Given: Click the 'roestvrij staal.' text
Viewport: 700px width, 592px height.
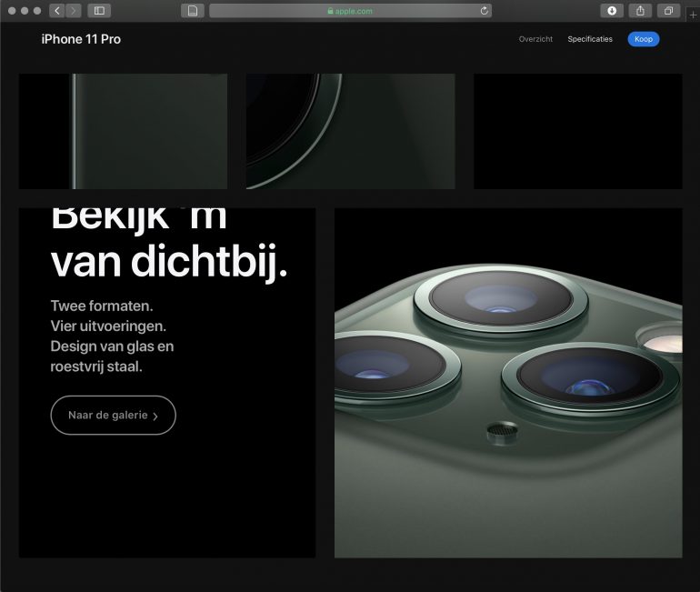Looking at the screenshot, I should 96,366.
